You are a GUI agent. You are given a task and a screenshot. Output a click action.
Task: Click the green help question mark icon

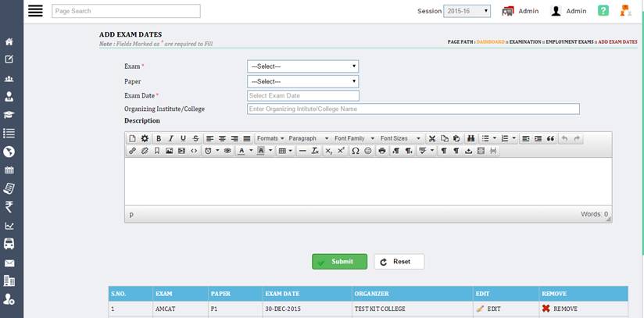pos(603,11)
